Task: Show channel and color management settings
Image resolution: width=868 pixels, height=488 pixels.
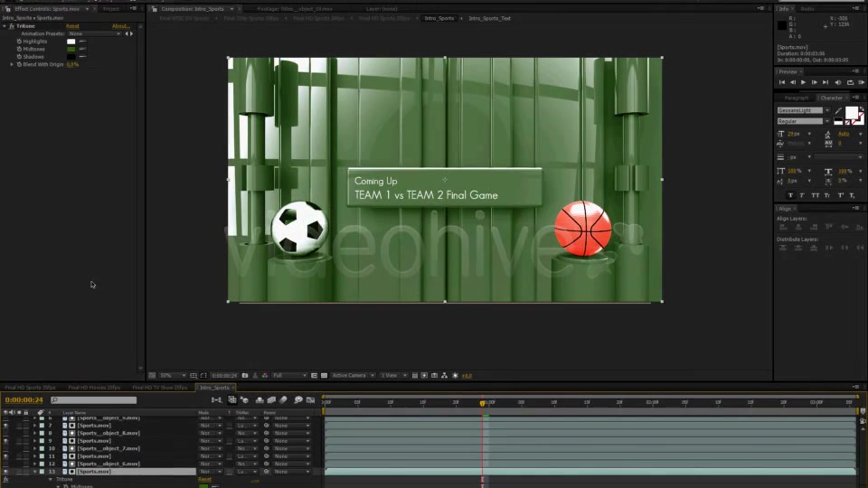Action: [x=265, y=376]
